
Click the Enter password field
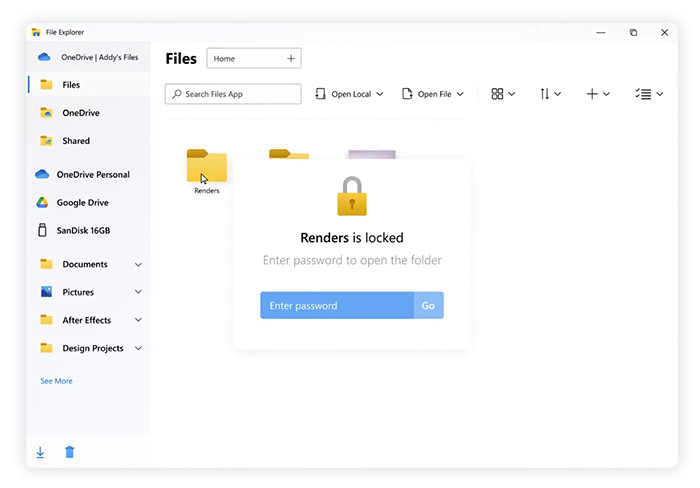click(x=337, y=305)
